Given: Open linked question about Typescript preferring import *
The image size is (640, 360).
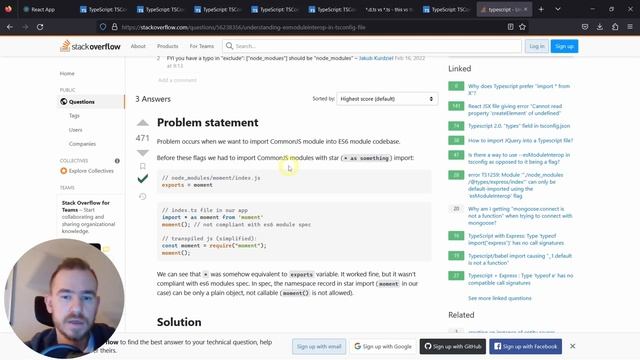Looking at the screenshot, I should [519, 89].
